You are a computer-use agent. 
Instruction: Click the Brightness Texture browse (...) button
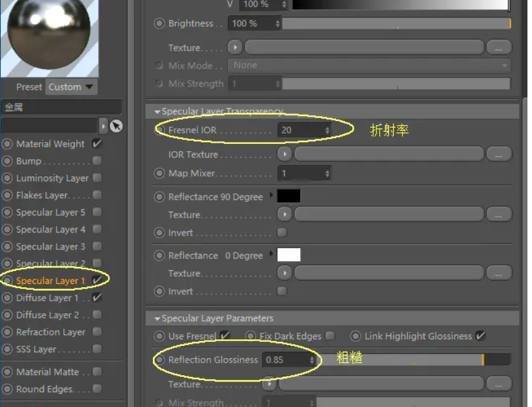pos(499,48)
